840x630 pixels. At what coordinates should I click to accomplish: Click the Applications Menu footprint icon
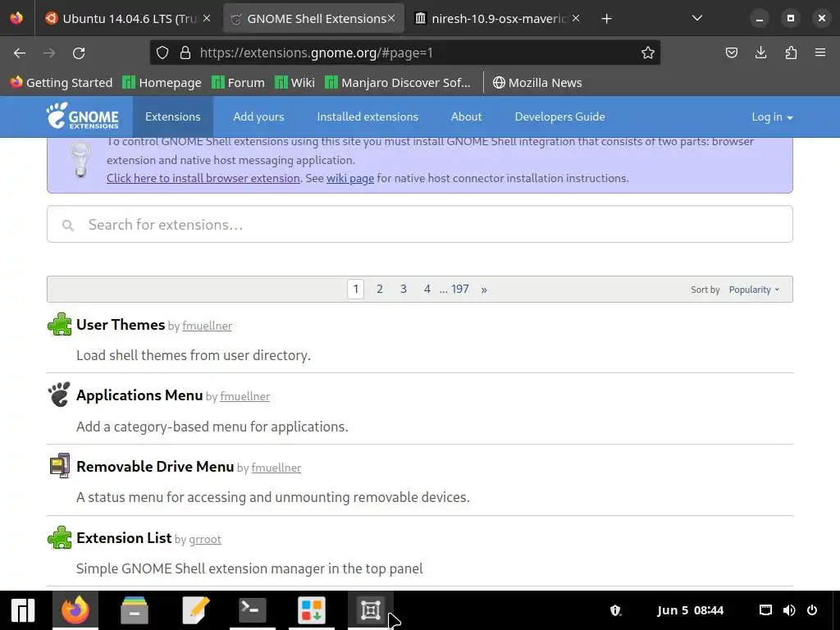click(59, 395)
